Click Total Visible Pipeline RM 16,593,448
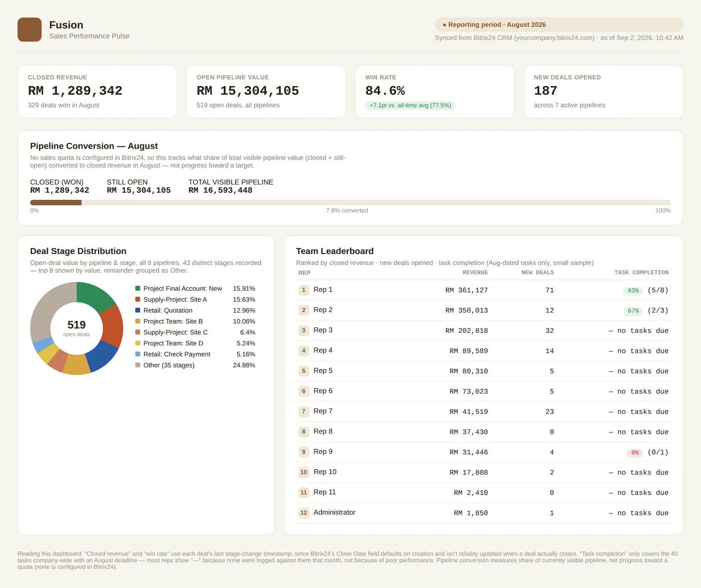This screenshot has height=588, width=701. click(x=220, y=191)
